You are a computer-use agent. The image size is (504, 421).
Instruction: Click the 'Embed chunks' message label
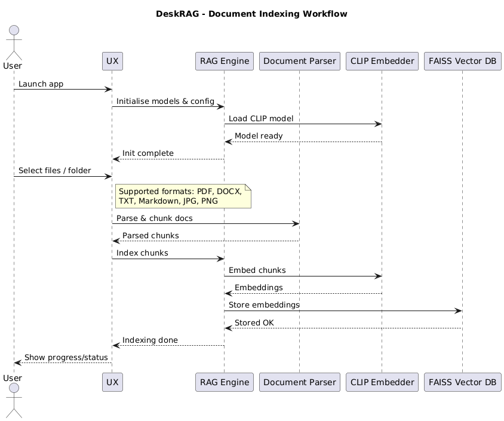[x=257, y=271]
